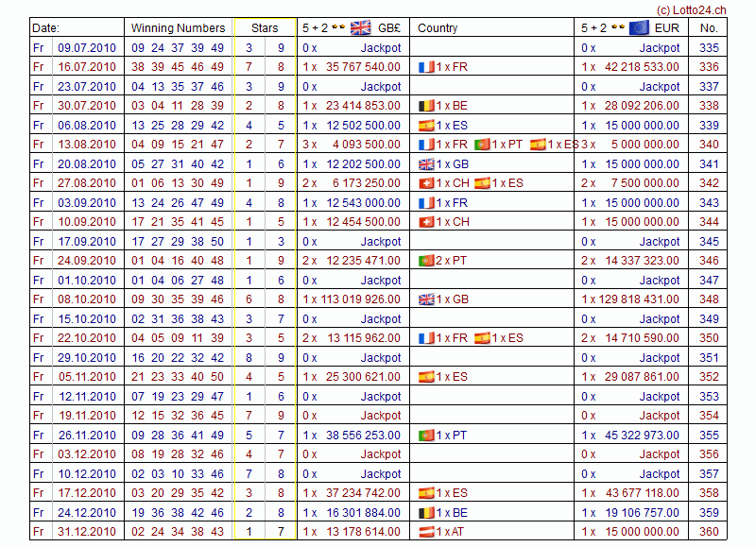Image resolution: width=756 pixels, height=547 pixels.
Task: Click the Austrian flag in the 31.12.2010 row
Action: [425, 532]
